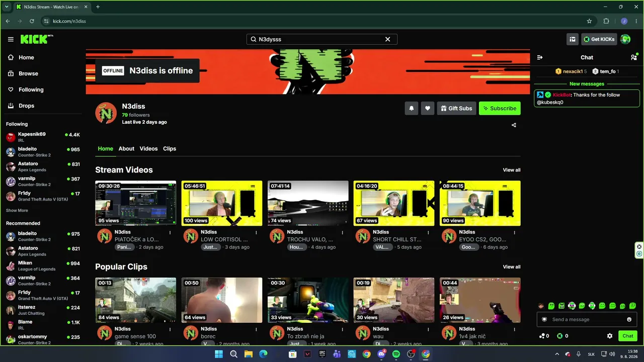Open options for To zbraň nie ja clip
This screenshot has width=644, height=362.
[342, 329]
